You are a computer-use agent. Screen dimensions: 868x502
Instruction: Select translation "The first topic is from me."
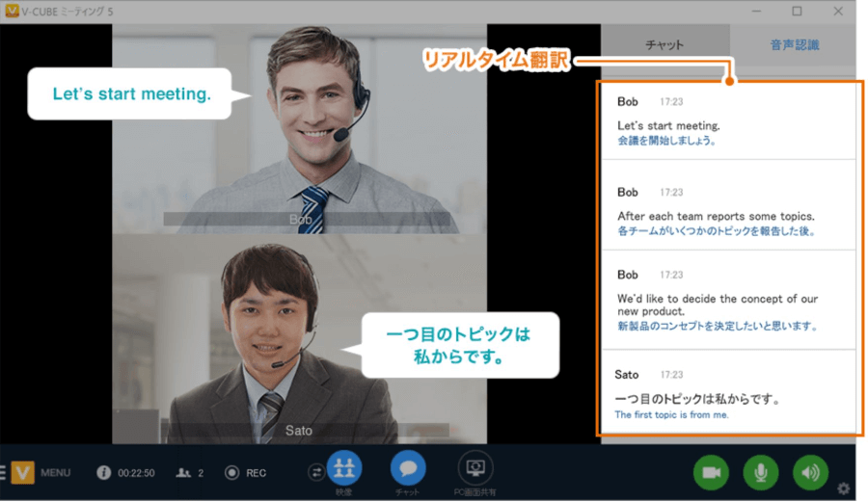click(671, 414)
